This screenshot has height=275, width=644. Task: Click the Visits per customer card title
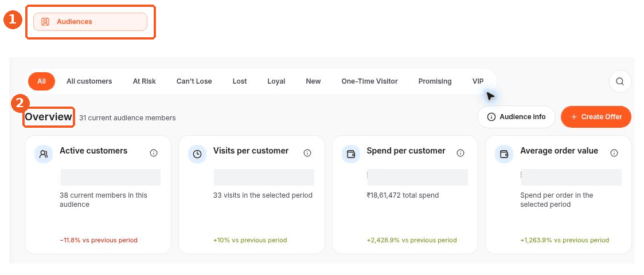click(251, 151)
